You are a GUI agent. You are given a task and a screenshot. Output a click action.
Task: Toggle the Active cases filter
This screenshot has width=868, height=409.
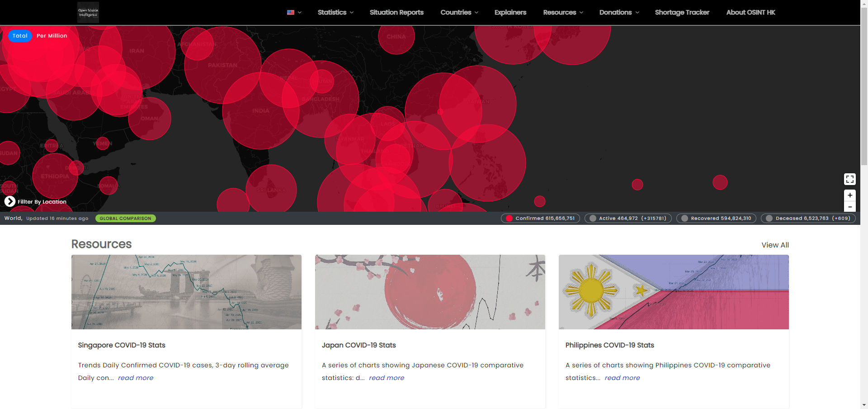pyautogui.click(x=628, y=219)
